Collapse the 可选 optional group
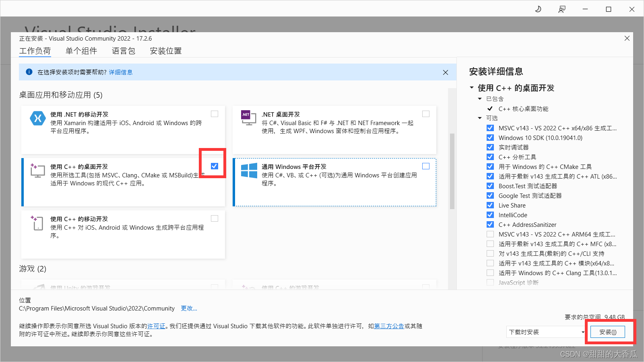644x362 pixels. coord(480,118)
